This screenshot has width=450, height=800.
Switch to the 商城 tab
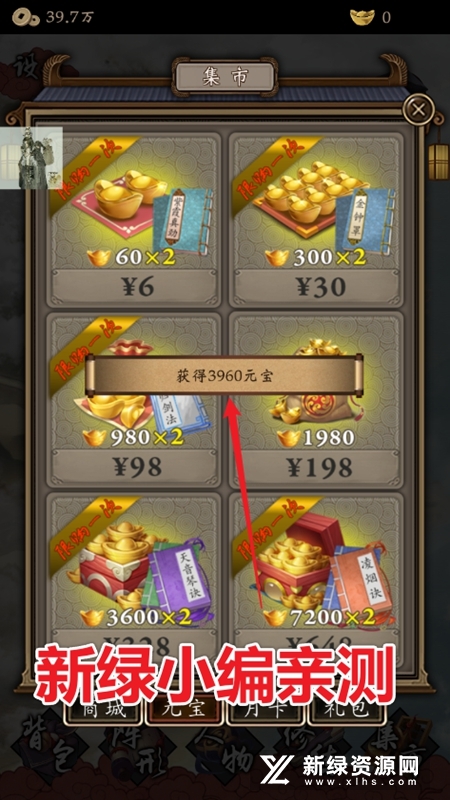point(102,710)
